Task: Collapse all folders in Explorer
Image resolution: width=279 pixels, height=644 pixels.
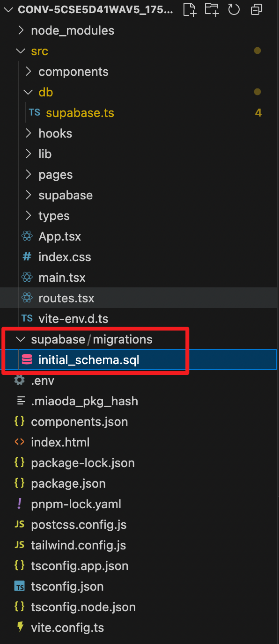Action: [257, 9]
